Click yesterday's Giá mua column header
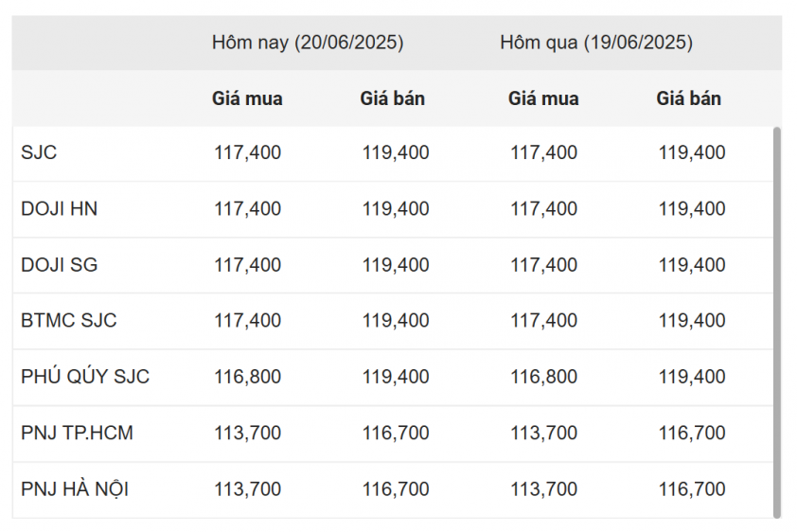This screenshot has height=532, width=797. click(x=543, y=98)
